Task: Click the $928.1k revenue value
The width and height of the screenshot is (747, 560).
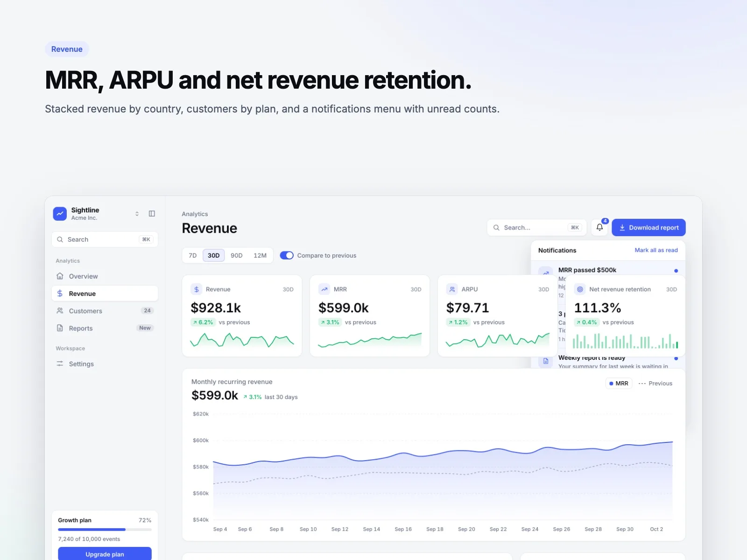Action: pyautogui.click(x=216, y=308)
